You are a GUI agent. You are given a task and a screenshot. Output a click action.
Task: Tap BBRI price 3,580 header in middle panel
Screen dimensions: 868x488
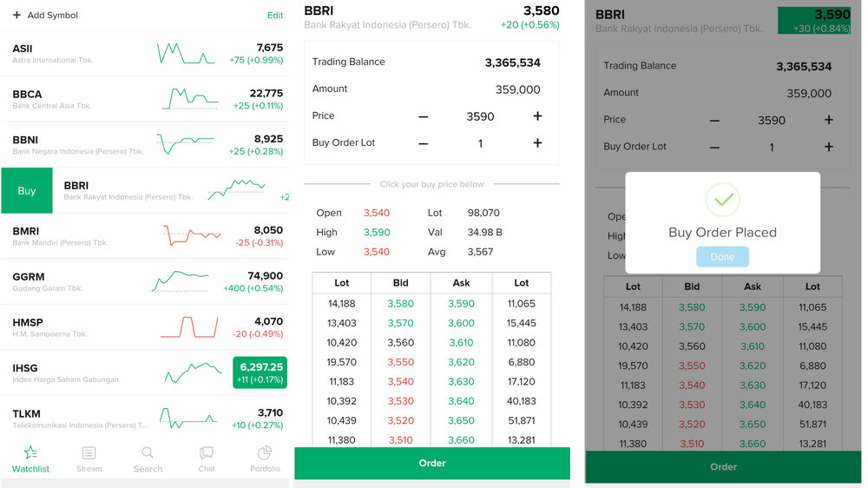tap(541, 10)
